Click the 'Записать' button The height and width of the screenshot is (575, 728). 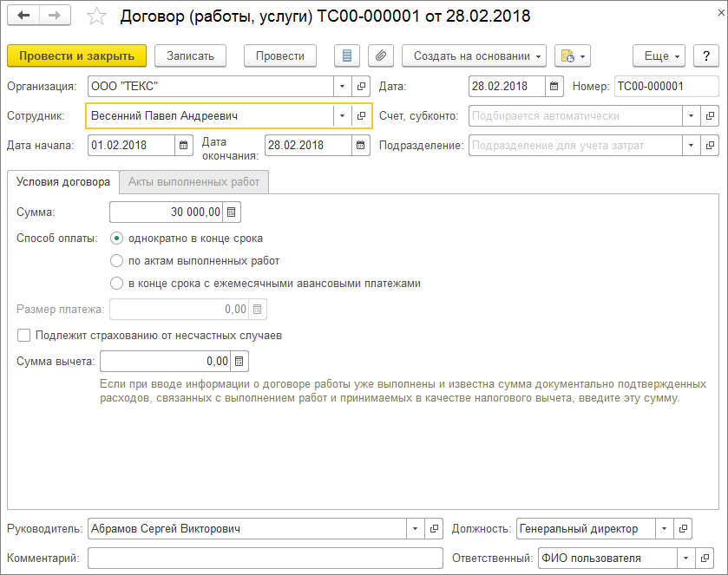coord(190,56)
